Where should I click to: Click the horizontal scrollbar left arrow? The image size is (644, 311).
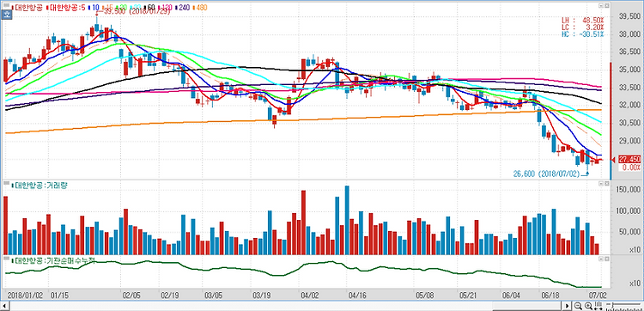pos(4,306)
